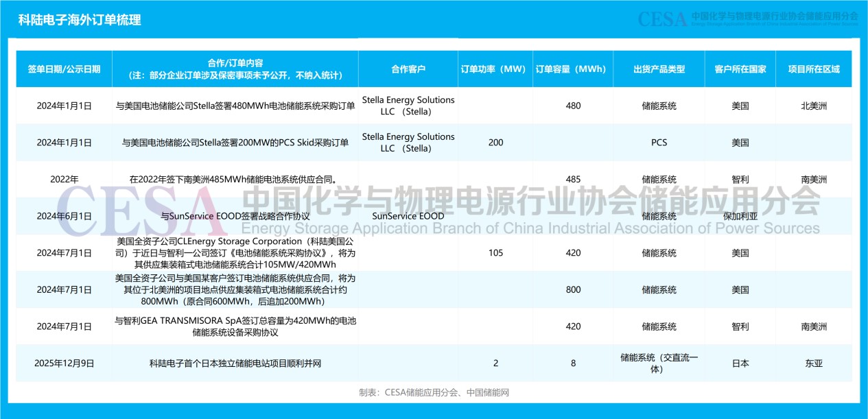Select the PCS product type cell
Screen dimensions: 868x419
[x=659, y=143]
